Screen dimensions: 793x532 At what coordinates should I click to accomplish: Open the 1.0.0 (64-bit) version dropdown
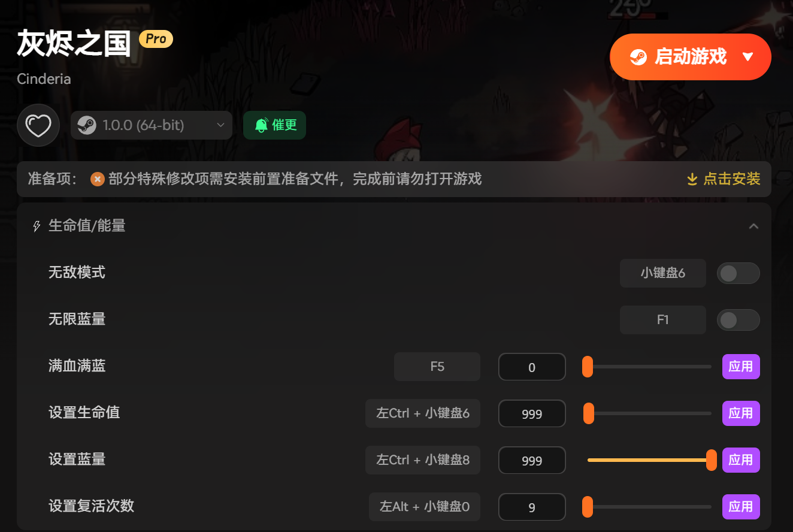(152, 125)
